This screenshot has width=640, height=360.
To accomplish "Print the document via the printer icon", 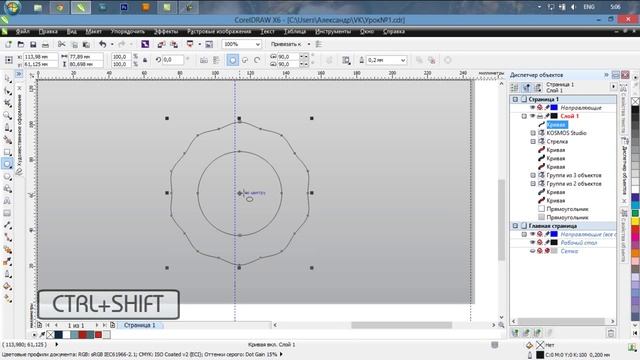I will click(45, 44).
